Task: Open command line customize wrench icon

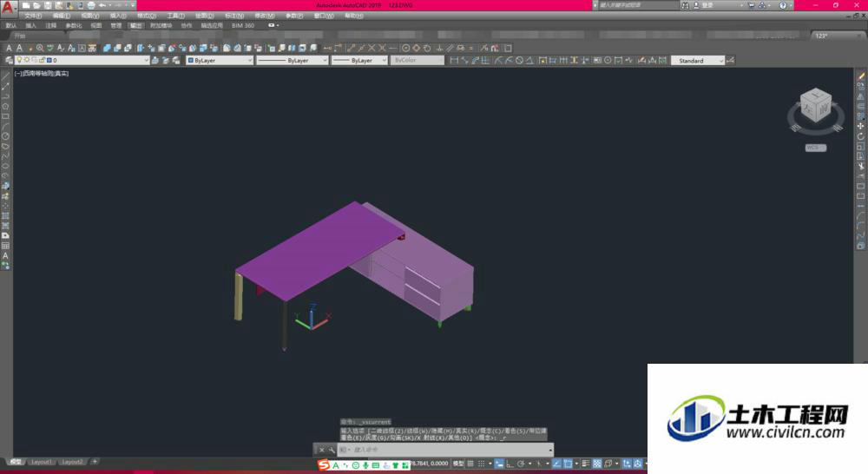Action: (x=331, y=450)
